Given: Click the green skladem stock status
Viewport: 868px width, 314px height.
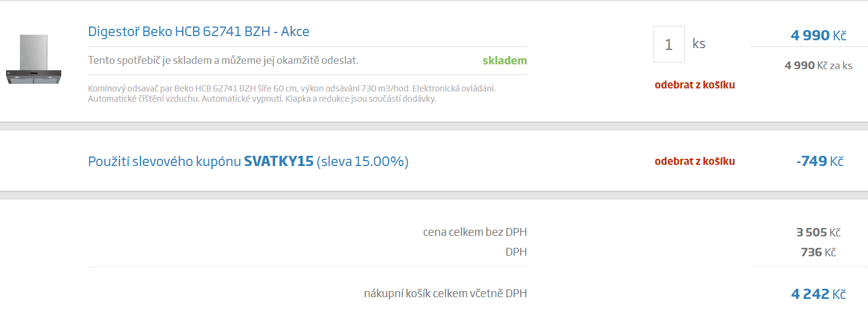Looking at the screenshot, I should pos(505,61).
